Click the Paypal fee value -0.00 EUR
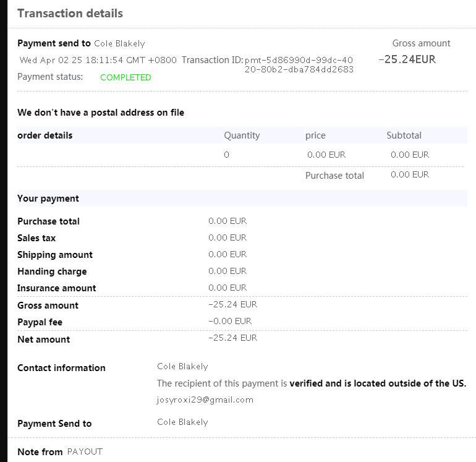This screenshot has height=462, width=476. click(230, 321)
